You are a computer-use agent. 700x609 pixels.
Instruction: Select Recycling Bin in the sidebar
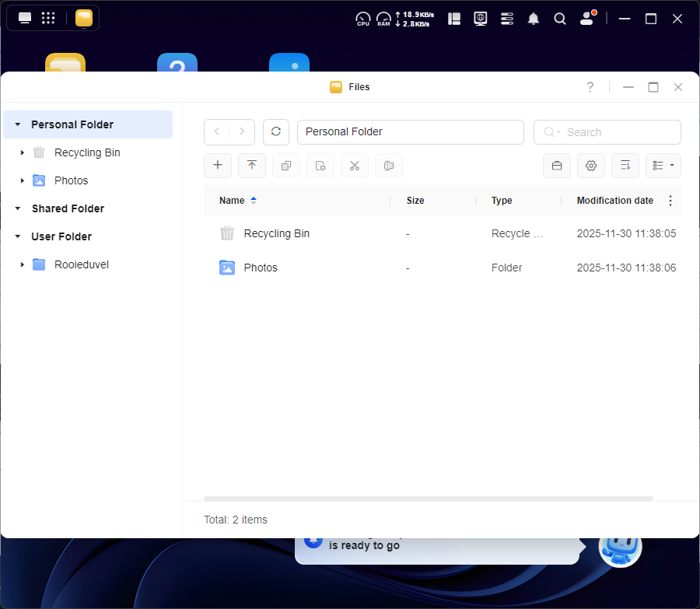87,152
